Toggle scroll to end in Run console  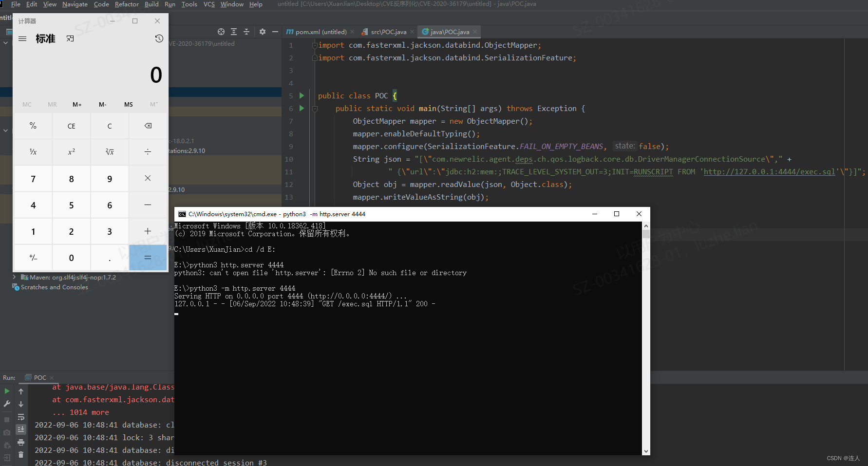click(x=21, y=429)
